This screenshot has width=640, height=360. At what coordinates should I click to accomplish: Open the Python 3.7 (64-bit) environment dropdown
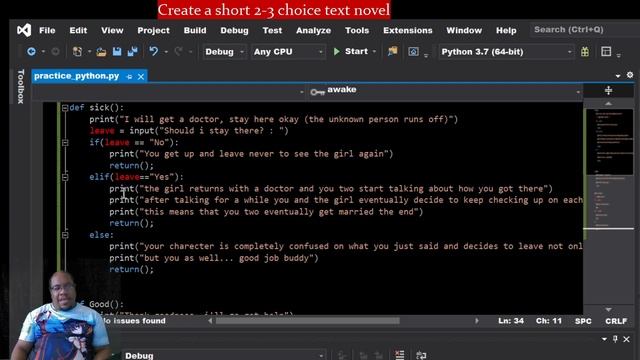(x=506, y=52)
